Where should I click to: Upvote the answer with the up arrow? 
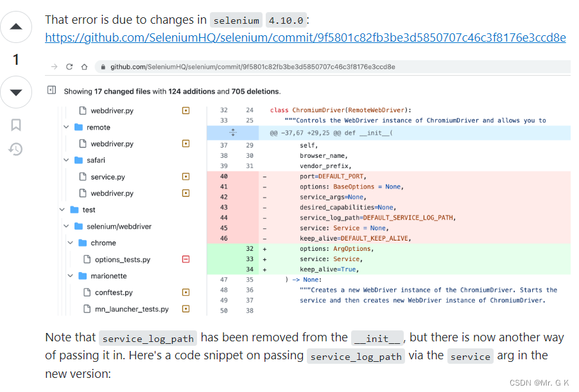(x=16, y=27)
